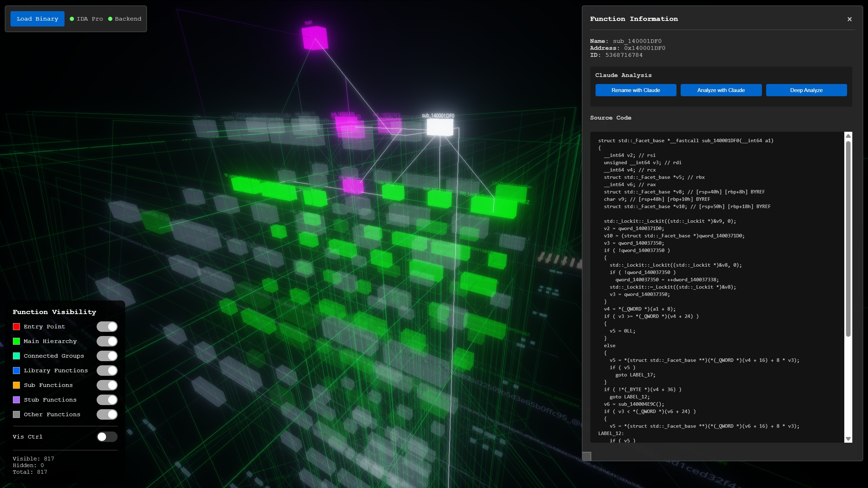Click Rename with Claude button
Image resolution: width=868 pixels, height=488 pixels.
click(x=636, y=90)
